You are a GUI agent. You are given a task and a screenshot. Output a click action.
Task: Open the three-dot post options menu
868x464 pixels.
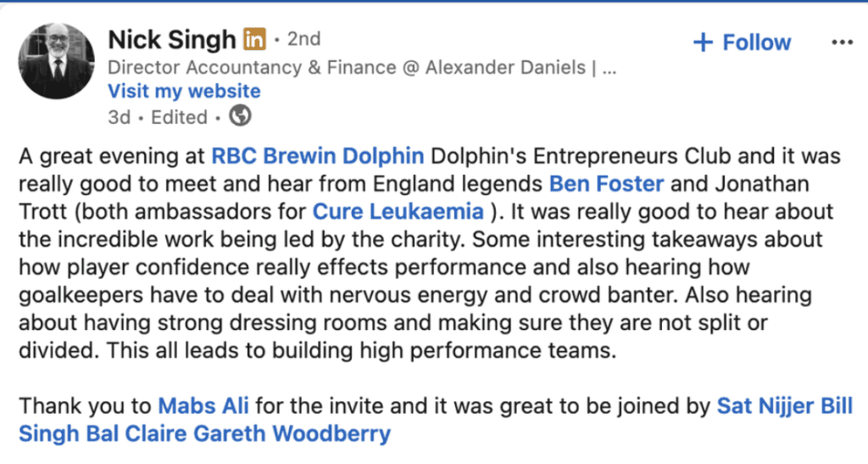(841, 42)
